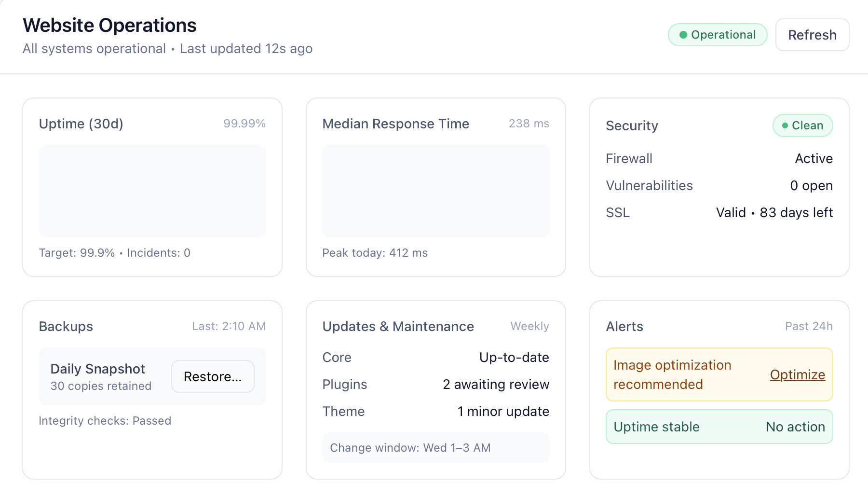The height and width of the screenshot is (498, 868).
Task: Click the Refresh button
Action: click(812, 35)
